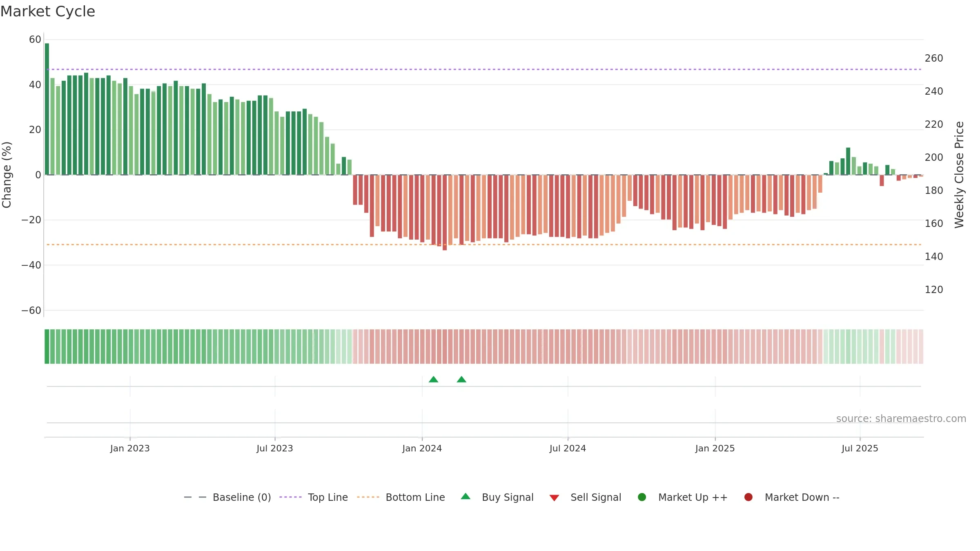Click the green Market Up circle in the legend
This screenshot has height=551, width=980.
(x=642, y=497)
